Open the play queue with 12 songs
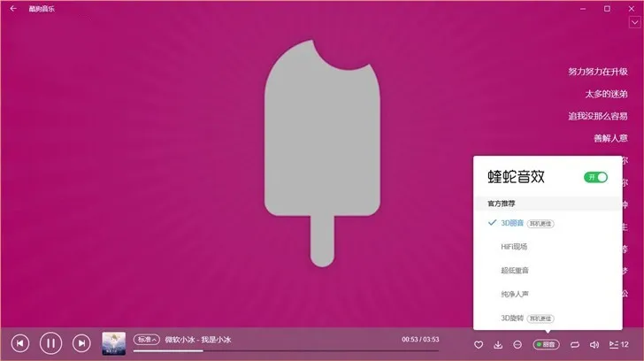The width and height of the screenshot is (644, 361). click(x=618, y=344)
